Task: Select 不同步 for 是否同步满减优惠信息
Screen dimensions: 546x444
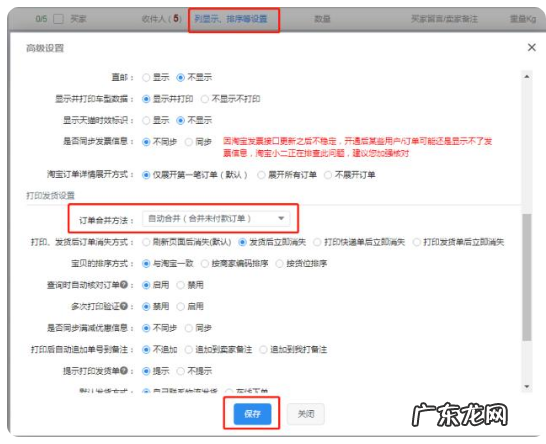Action: point(146,328)
